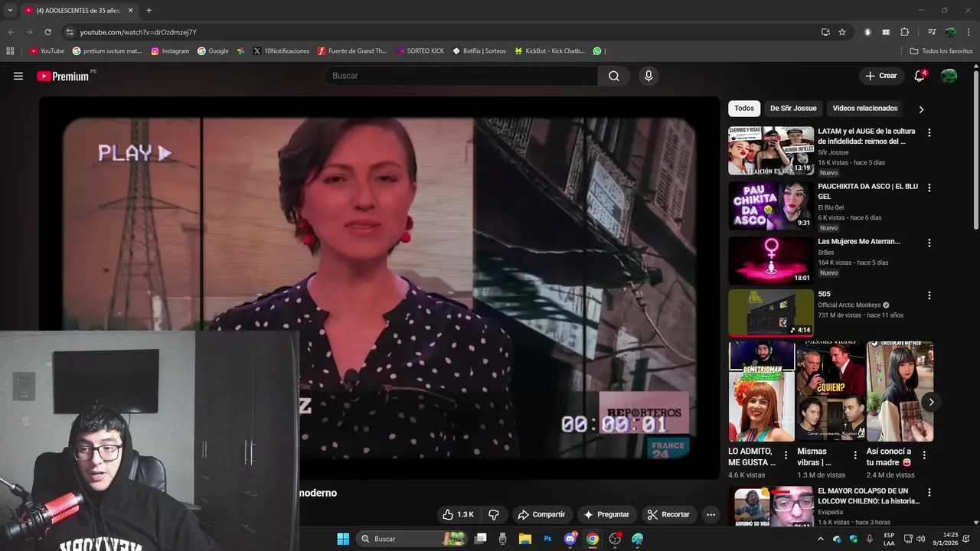980x551 pixels.
Task: Open more actions ellipsis under video
Action: tap(710, 514)
